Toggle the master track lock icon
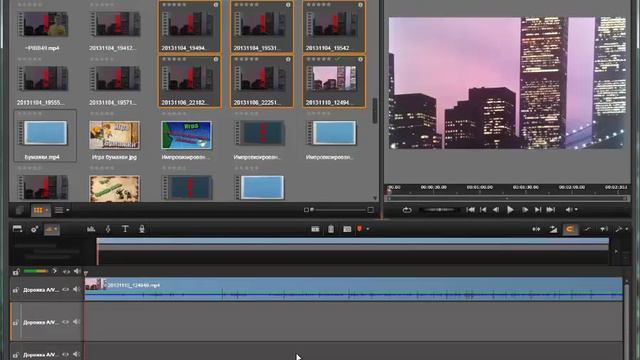The image size is (640, 360). pos(16,271)
